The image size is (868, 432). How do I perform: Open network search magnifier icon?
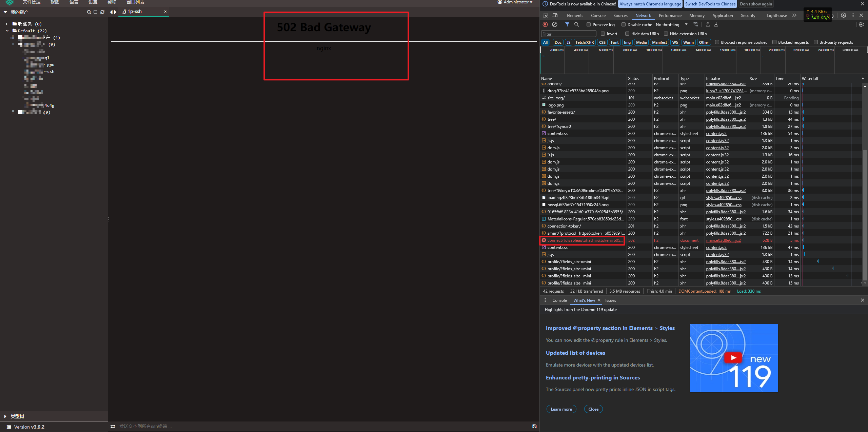[x=576, y=24]
